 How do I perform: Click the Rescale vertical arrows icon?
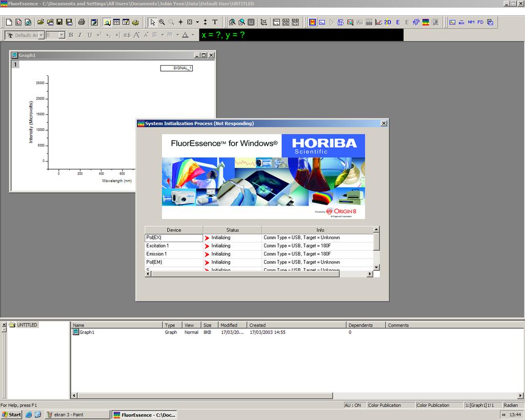tap(205, 22)
